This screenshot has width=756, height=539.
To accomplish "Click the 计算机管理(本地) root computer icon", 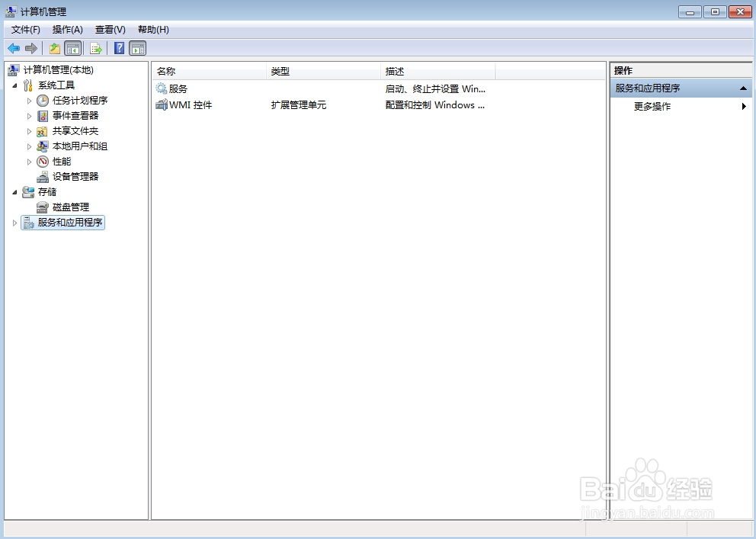I will point(14,70).
